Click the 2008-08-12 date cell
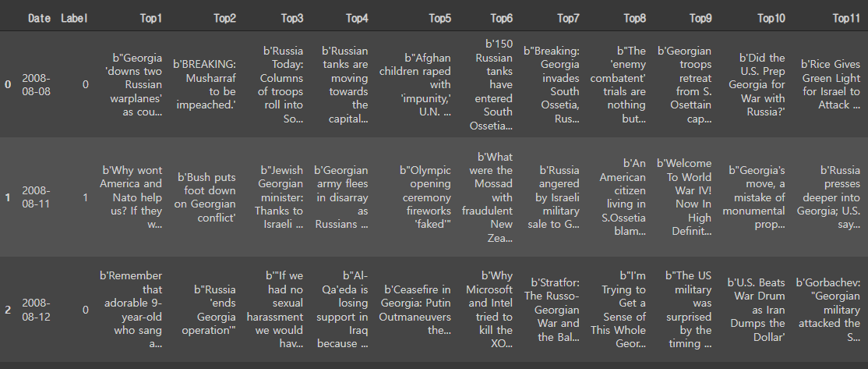 [36, 310]
